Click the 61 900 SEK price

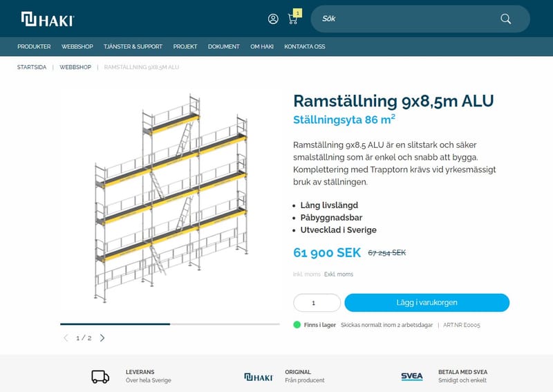pyautogui.click(x=327, y=252)
